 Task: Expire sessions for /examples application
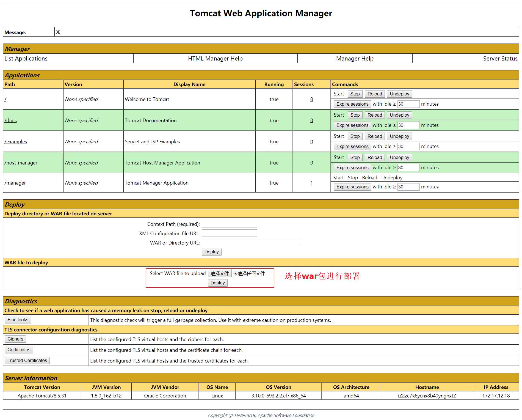[x=352, y=146]
